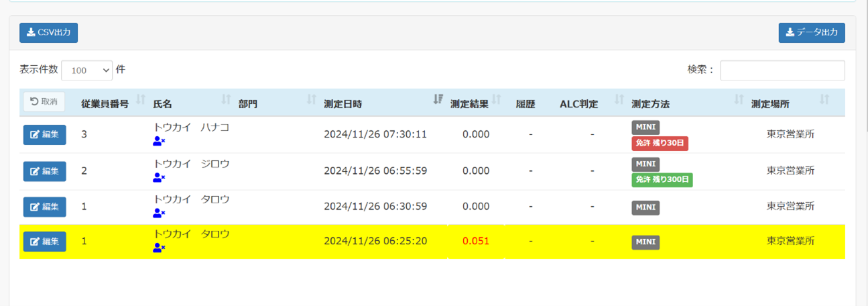Click the 検索 search input field
The height and width of the screenshot is (306, 868).
pyautogui.click(x=782, y=70)
